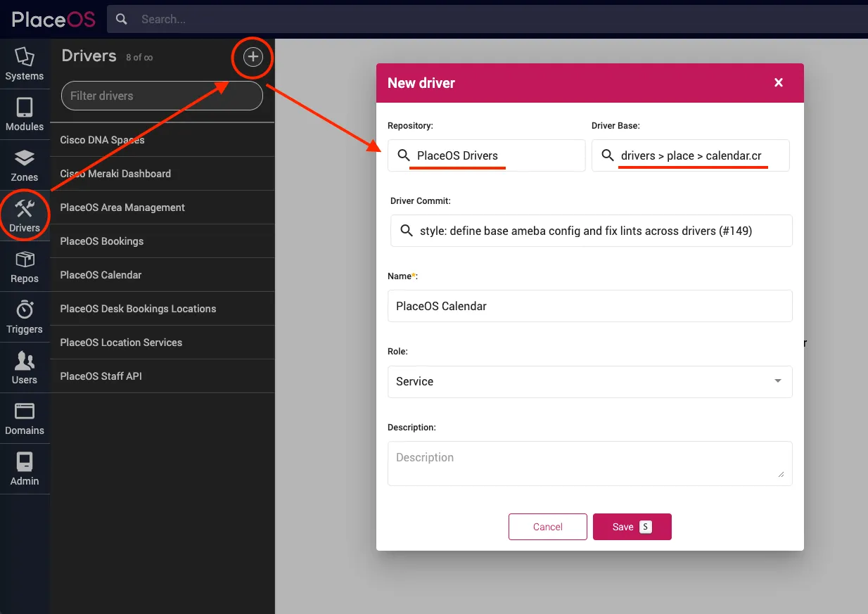This screenshot has width=868, height=614.
Task: Click the circled plus to add a new driver
Action: [252, 58]
